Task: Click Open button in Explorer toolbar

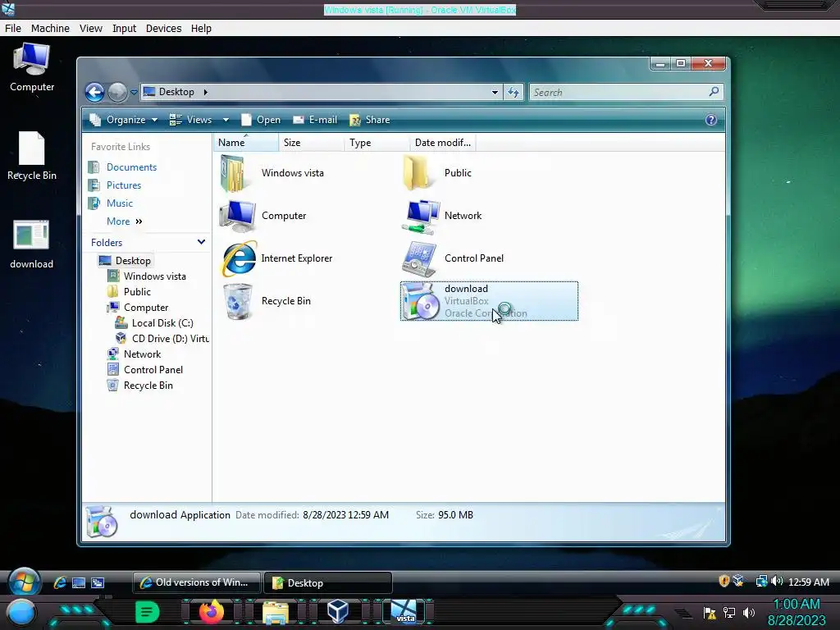Action: (x=261, y=120)
